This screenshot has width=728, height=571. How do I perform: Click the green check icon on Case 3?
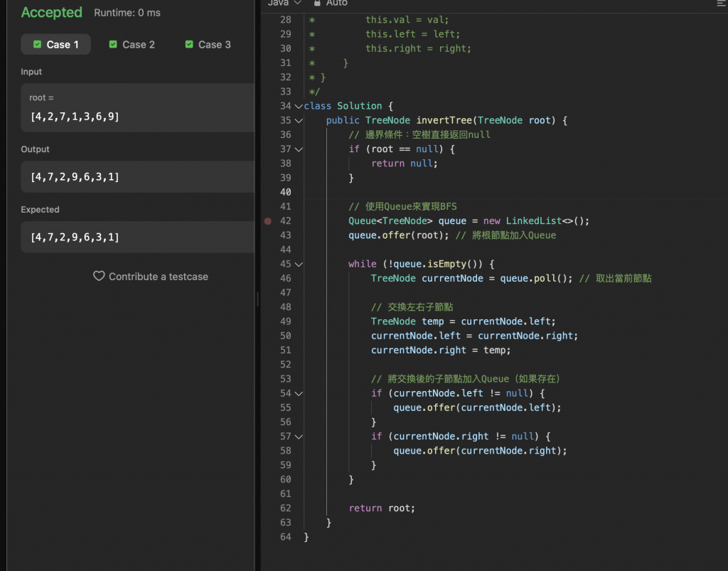tap(189, 44)
